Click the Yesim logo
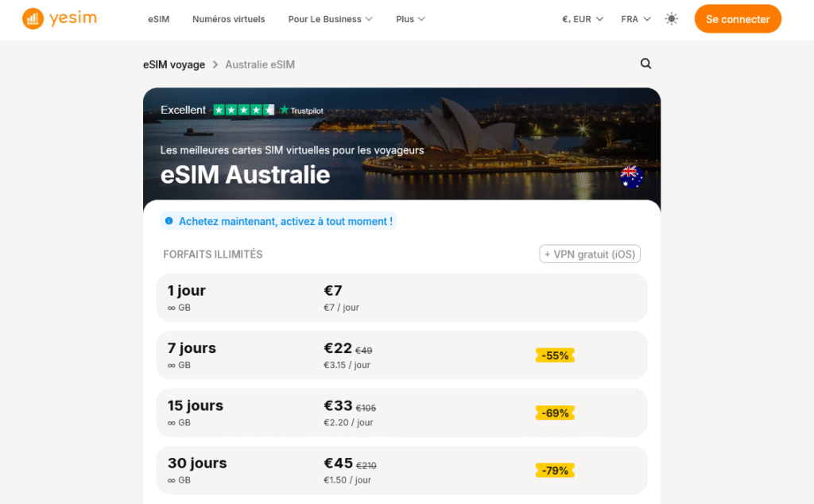 tap(59, 17)
